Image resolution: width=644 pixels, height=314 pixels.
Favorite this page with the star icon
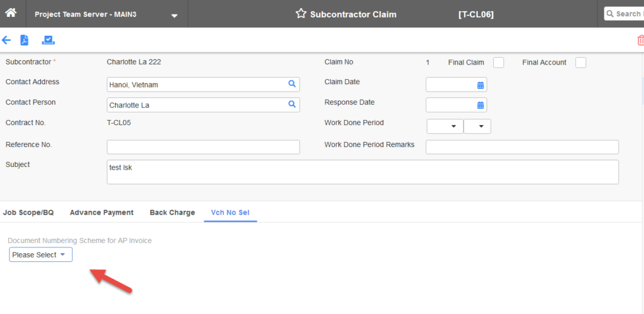click(x=301, y=14)
